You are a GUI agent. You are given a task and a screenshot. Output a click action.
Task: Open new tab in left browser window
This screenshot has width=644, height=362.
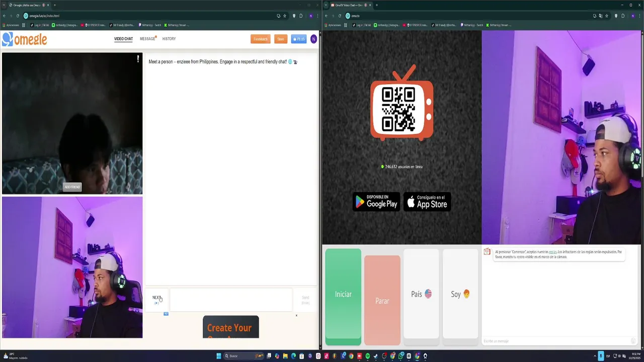point(55,5)
